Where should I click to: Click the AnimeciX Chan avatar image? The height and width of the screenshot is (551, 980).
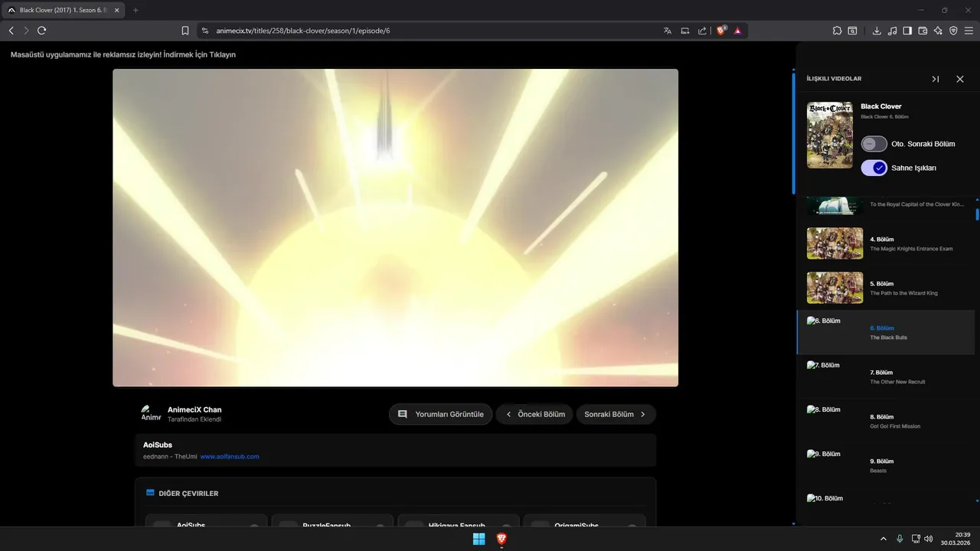(151, 413)
